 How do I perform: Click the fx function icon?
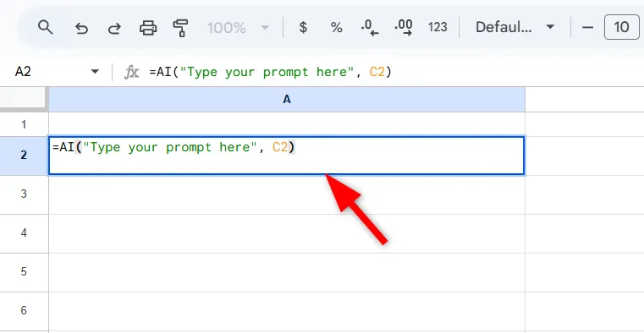131,72
